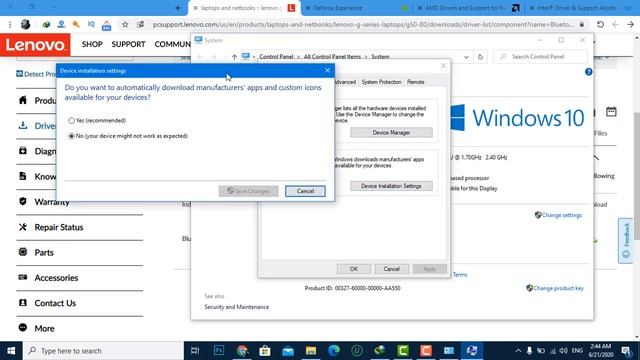
Task: Open Task View from taskbar
Action: (195, 351)
